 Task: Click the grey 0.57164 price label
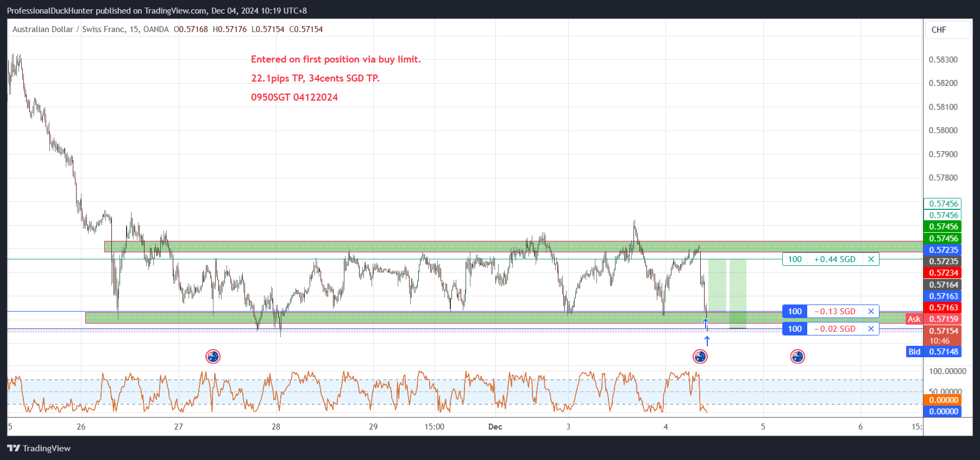[943, 285]
